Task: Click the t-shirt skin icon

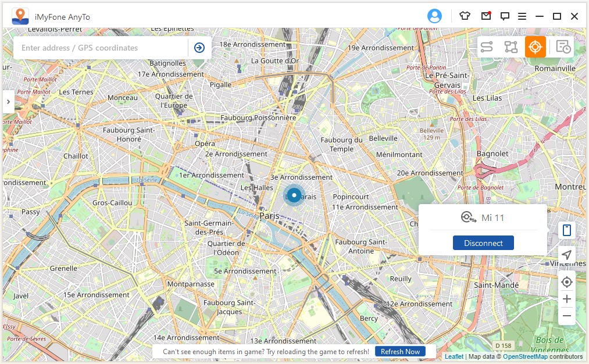Action: (x=464, y=16)
